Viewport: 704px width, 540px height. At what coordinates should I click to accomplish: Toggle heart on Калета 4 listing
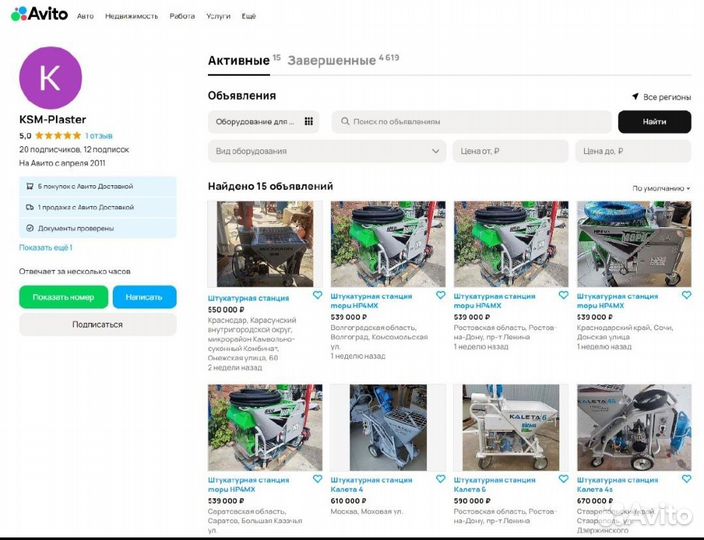440,480
